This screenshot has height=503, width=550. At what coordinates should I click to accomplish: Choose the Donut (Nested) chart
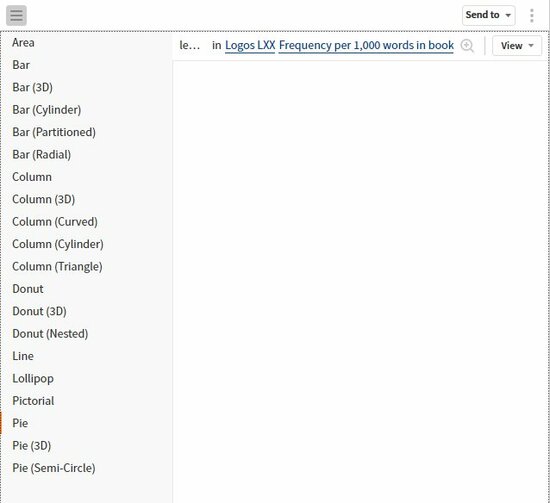50,334
